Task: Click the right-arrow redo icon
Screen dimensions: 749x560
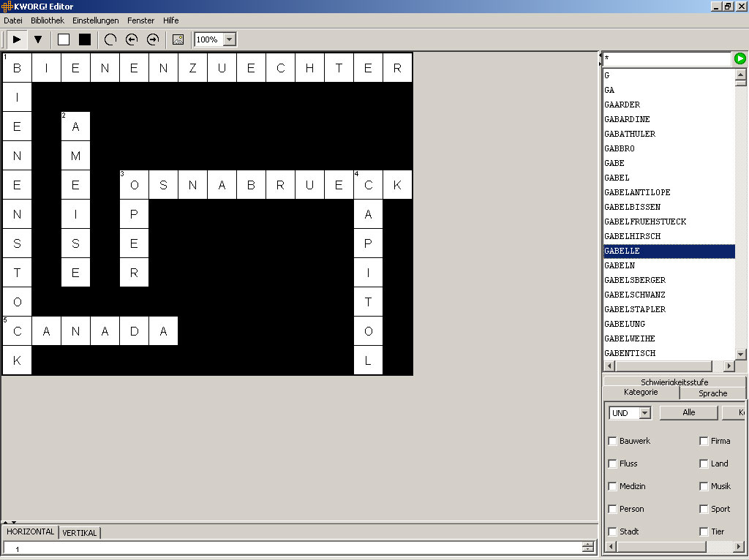Action: 153,39
